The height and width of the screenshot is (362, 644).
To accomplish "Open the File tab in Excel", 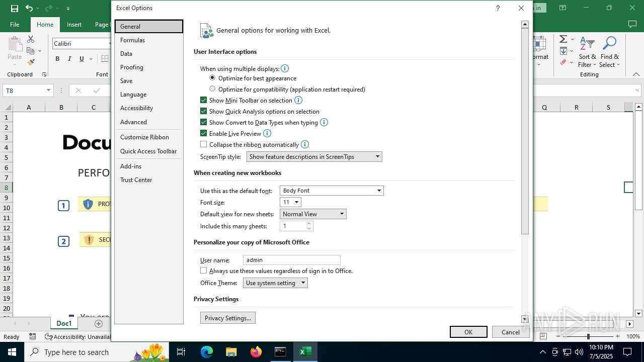I will point(15,25).
